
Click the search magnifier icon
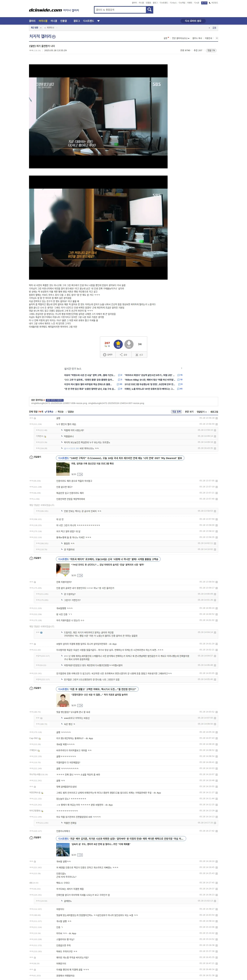tap(150, 9)
